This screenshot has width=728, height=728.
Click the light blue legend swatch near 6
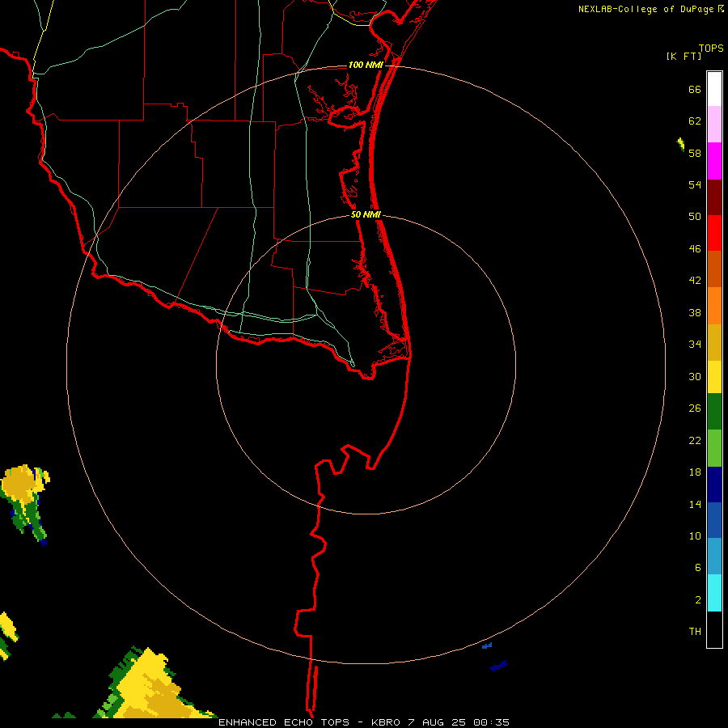click(x=714, y=557)
